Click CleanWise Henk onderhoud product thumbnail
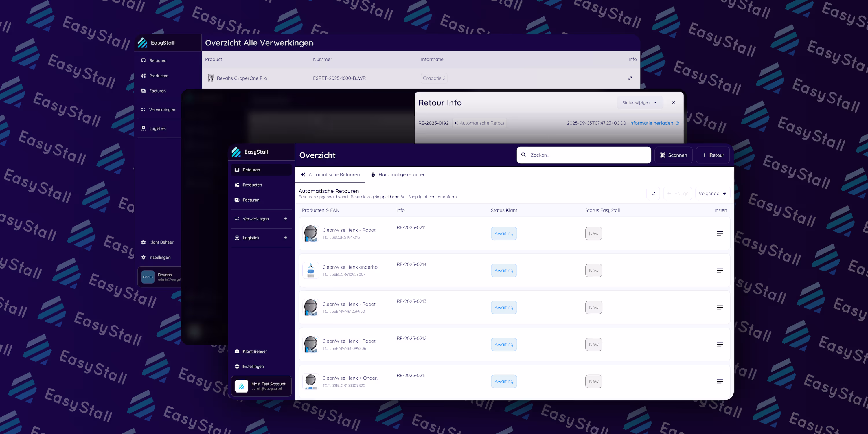The image size is (868, 434). (x=311, y=271)
